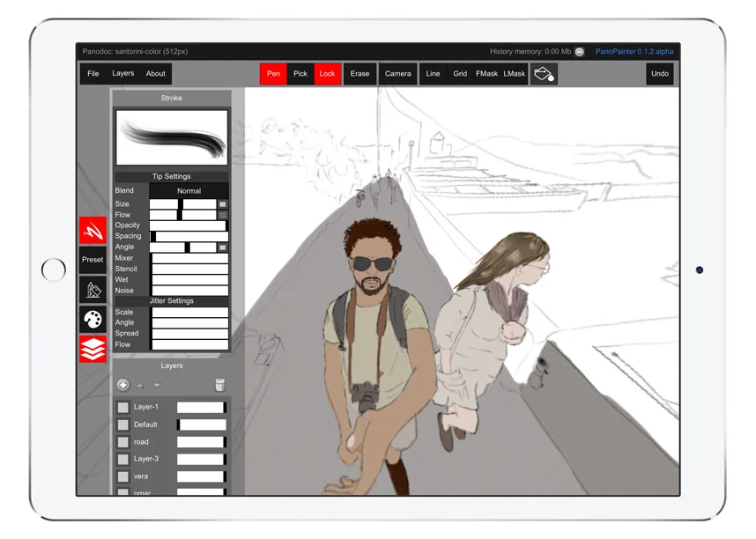
Task: Toggle the layers stack icon
Action: coord(93,349)
